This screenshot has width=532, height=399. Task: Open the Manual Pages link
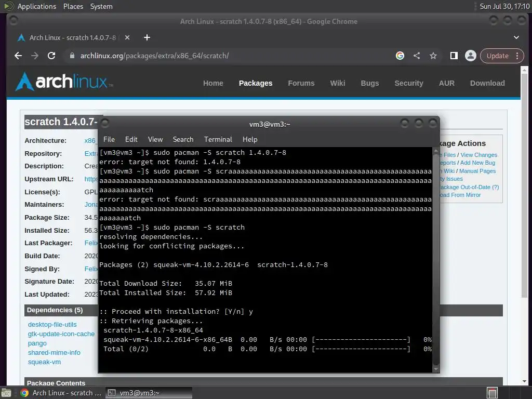[477, 171]
